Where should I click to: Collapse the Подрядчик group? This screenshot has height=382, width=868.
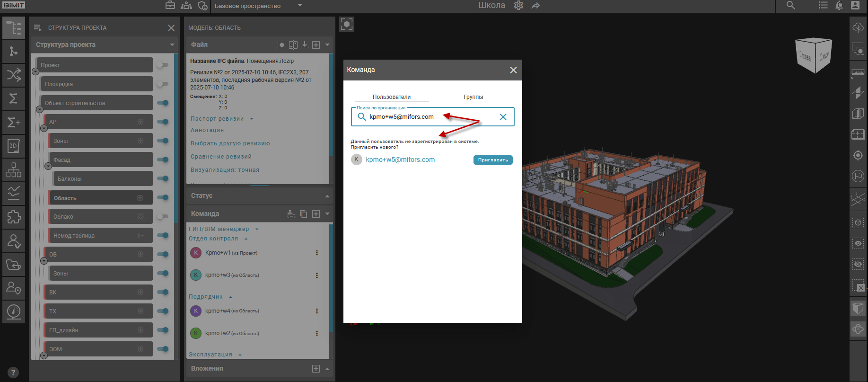coord(230,297)
